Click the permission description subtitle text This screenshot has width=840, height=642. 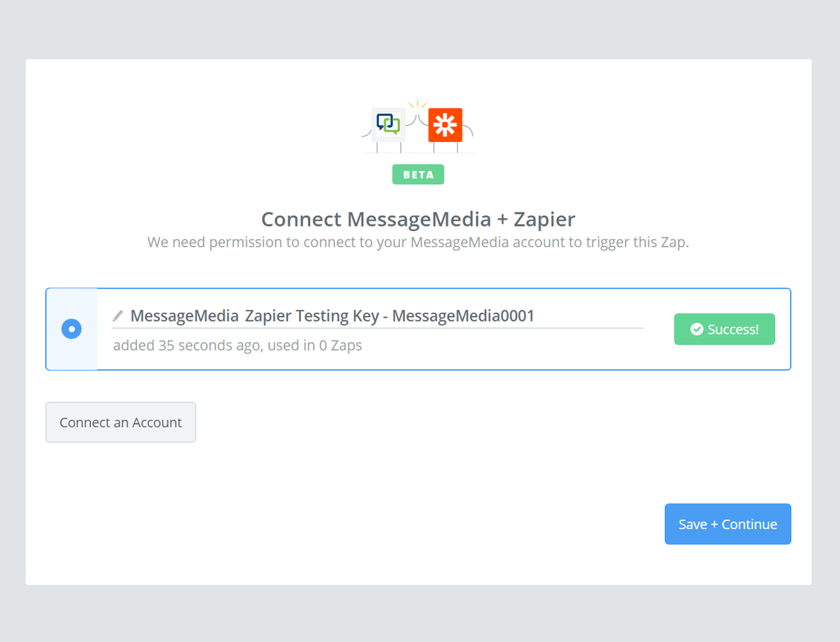418,243
